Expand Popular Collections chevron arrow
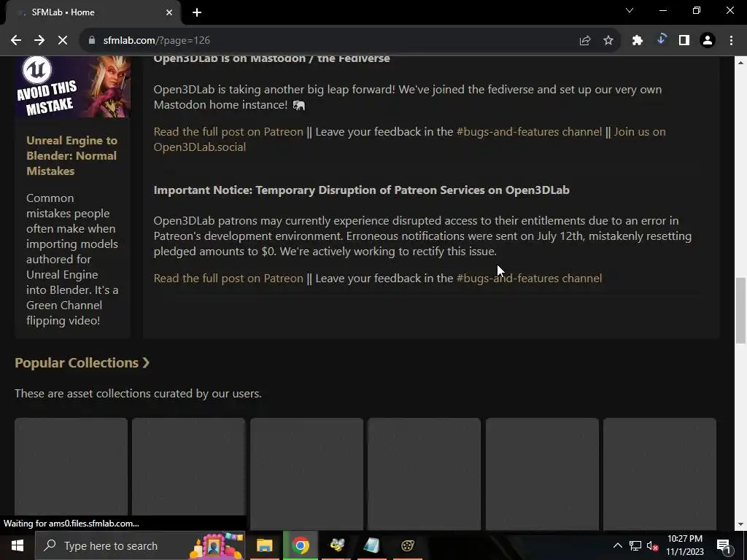Image resolution: width=747 pixels, height=560 pixels. (x=146, y=363)
